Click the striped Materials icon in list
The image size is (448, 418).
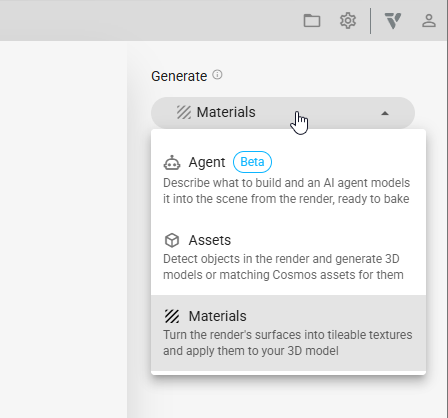pyautogui.click(x=172, y=316)
